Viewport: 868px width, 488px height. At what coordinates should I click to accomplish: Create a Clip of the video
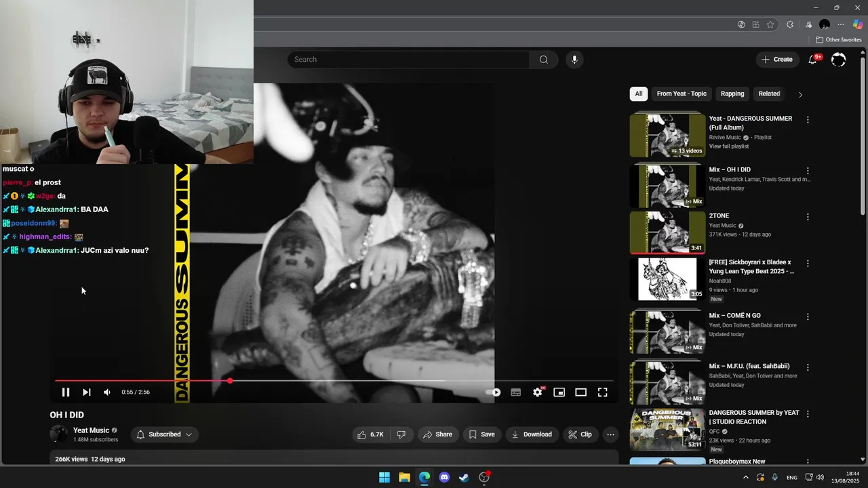pos(580,434)
